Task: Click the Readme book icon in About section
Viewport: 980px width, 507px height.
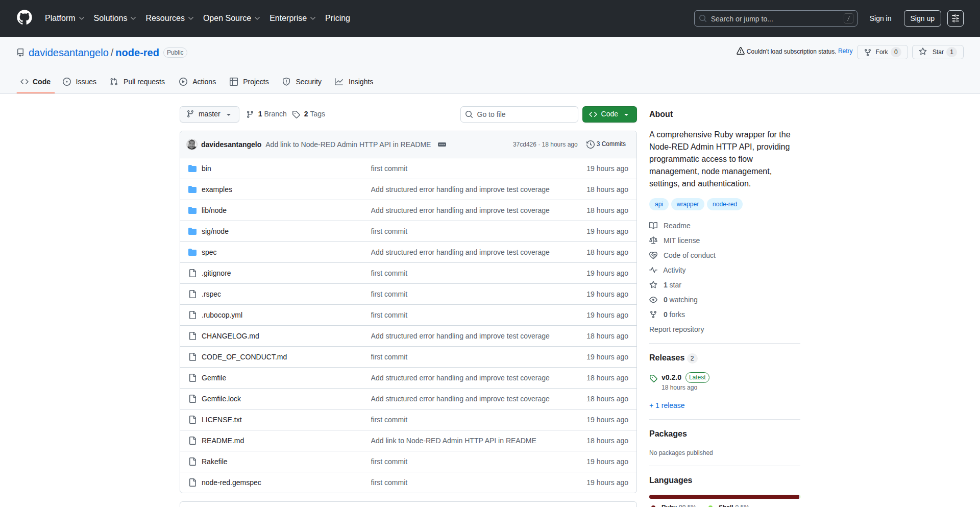Action: [653, 225]
